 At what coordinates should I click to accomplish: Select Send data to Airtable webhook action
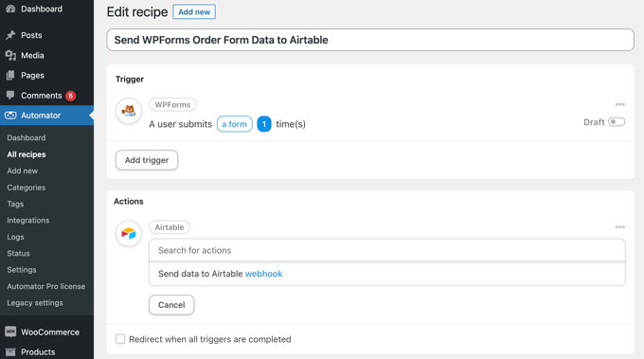[387, 274]
